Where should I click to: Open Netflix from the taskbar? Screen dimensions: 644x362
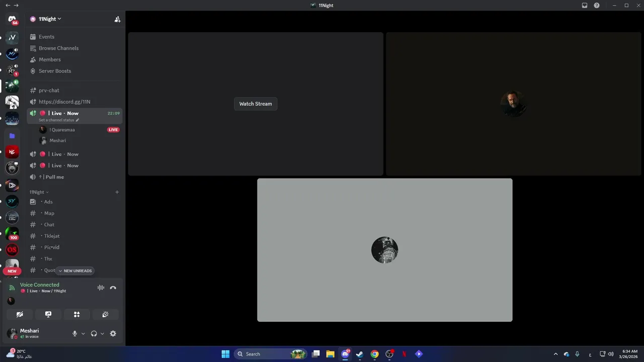(404, 354)
